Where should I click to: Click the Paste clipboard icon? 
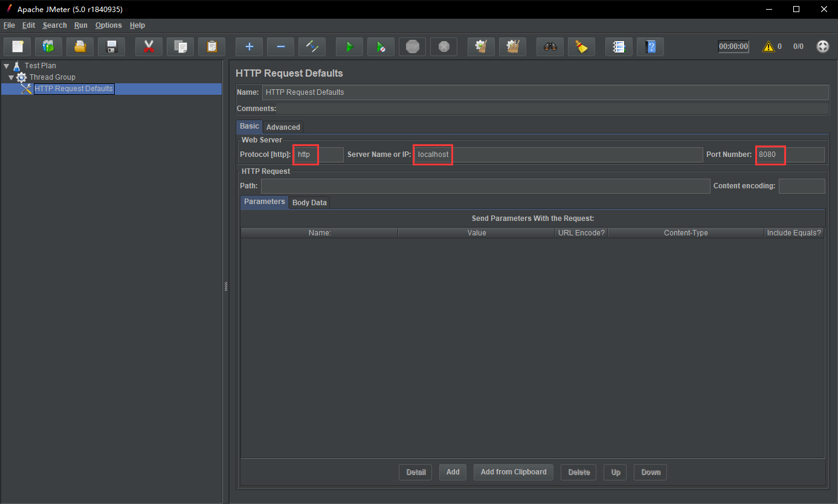click(x=211, y=46)
